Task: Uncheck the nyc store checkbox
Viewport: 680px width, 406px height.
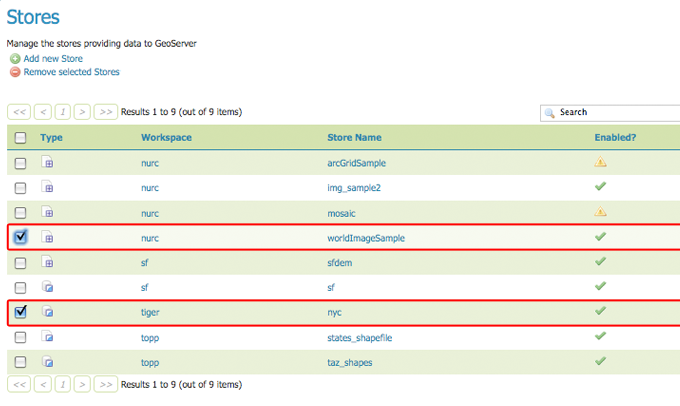Action: [20, 312]
